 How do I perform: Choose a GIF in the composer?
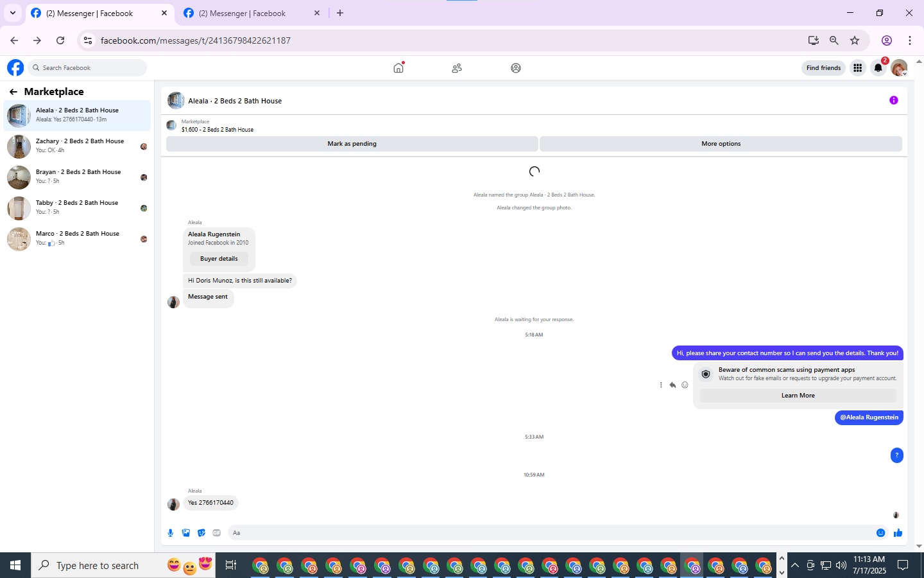[x=217, y=533]
